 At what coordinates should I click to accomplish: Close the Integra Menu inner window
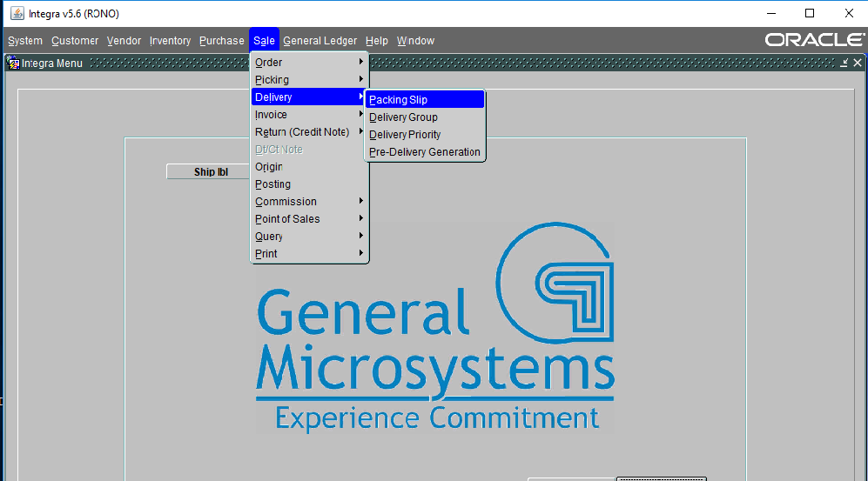(x=858, y=63)
